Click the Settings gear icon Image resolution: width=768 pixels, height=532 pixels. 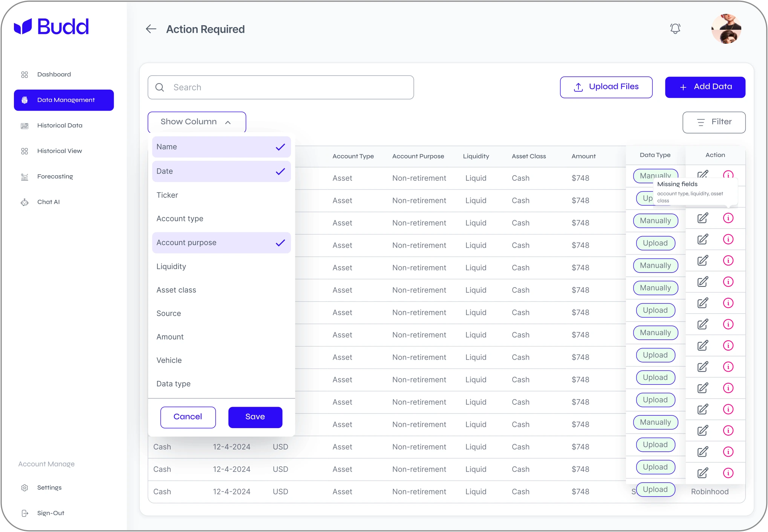[x=24, y=488]
